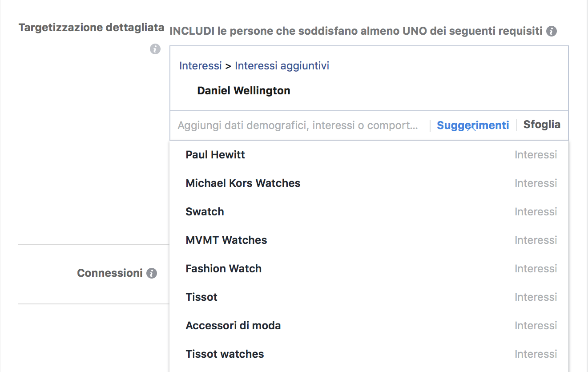
Task: Click the info icon next to Targetizzazione dettagliata
Action: click(155, 49)
